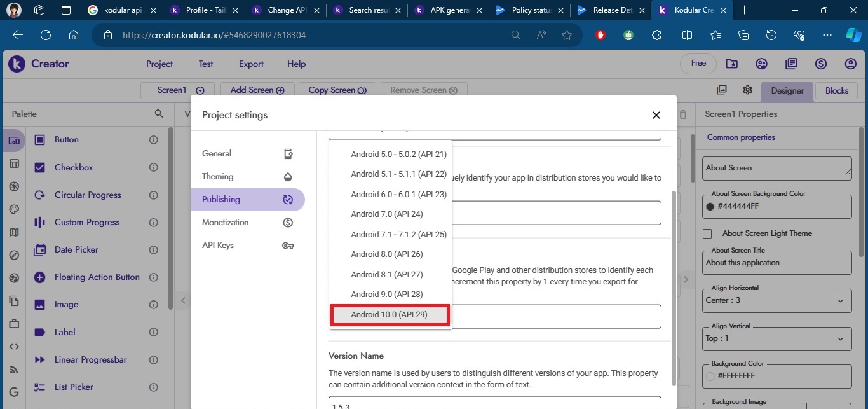Close the Project settings dialog

click(656, 115)
